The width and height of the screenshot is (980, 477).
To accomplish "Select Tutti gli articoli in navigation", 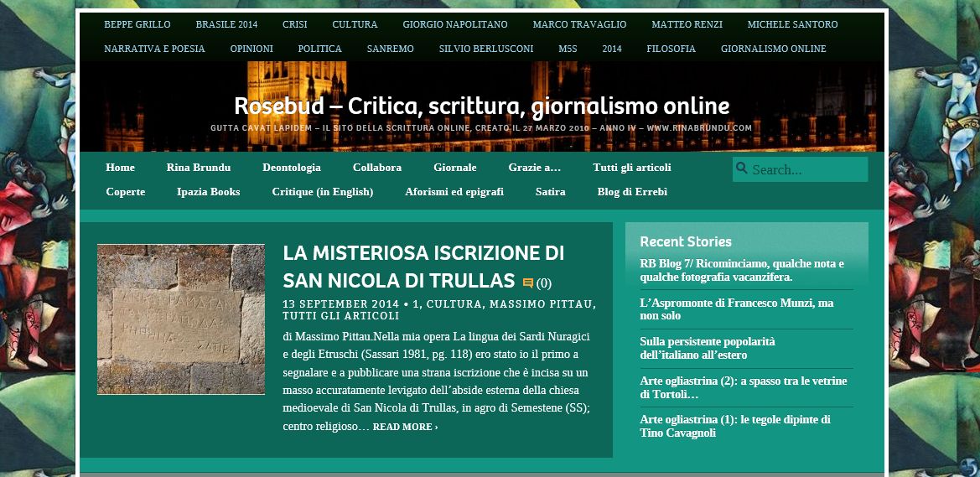I will click(631, 168).
